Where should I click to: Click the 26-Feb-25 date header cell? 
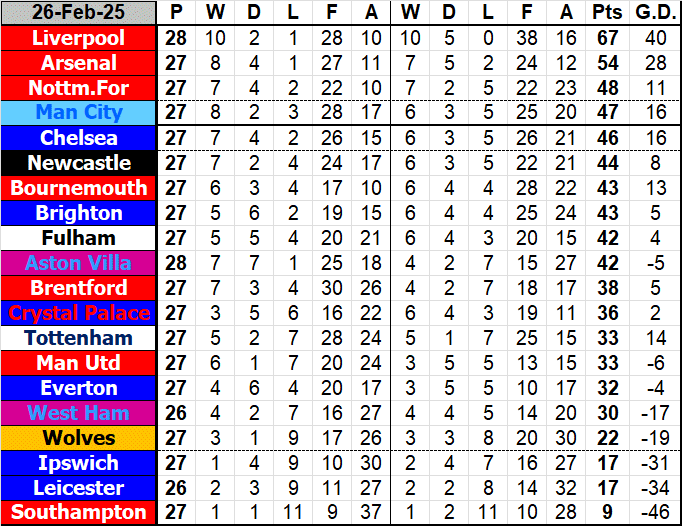pyautogui.click(x=79, y=13)
